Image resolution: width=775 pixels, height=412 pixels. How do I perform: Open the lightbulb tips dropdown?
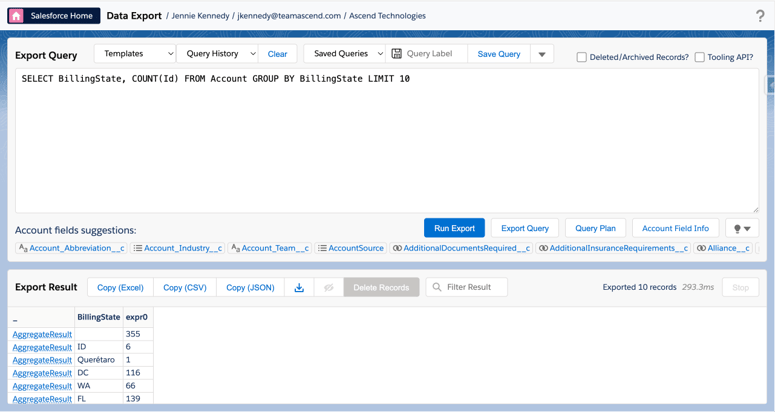point(742,228)
